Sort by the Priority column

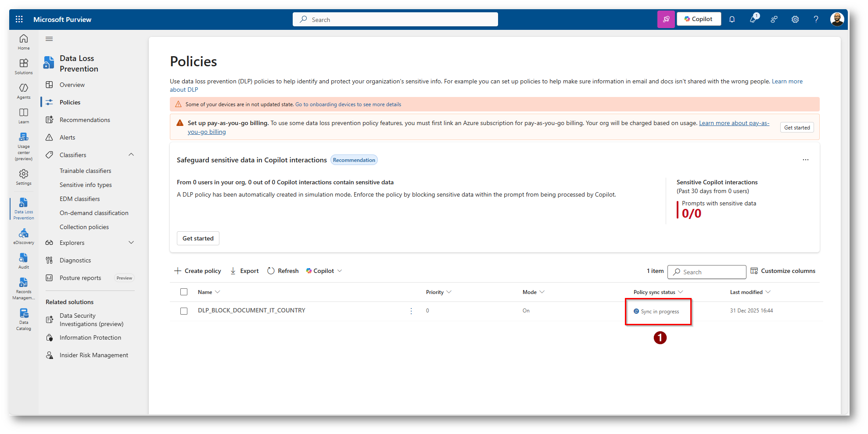(438, 292)
